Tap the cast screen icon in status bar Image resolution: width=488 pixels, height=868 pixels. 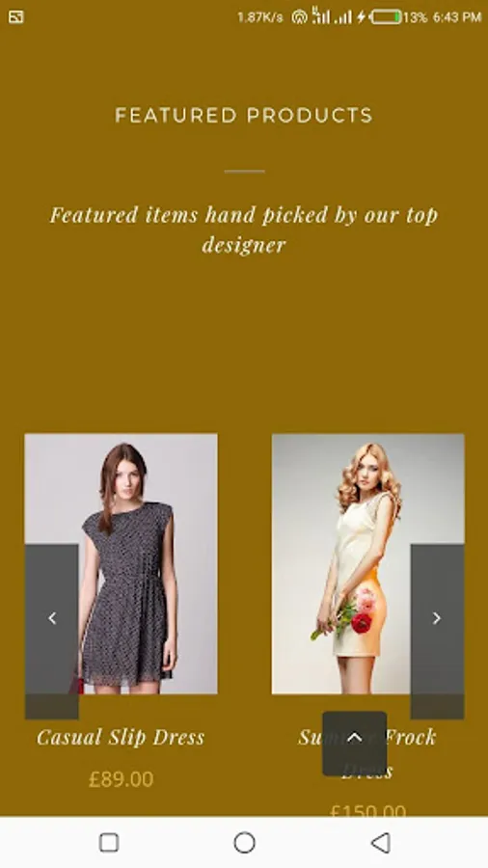pos(16,17)
